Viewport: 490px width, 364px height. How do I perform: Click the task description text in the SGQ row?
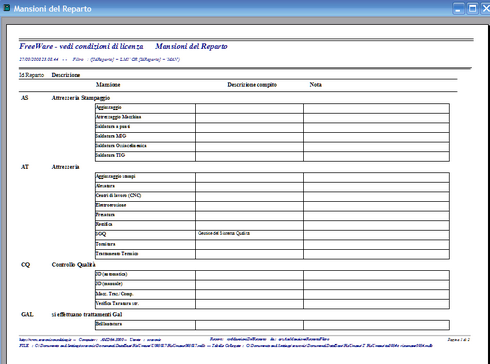[224, 233]
